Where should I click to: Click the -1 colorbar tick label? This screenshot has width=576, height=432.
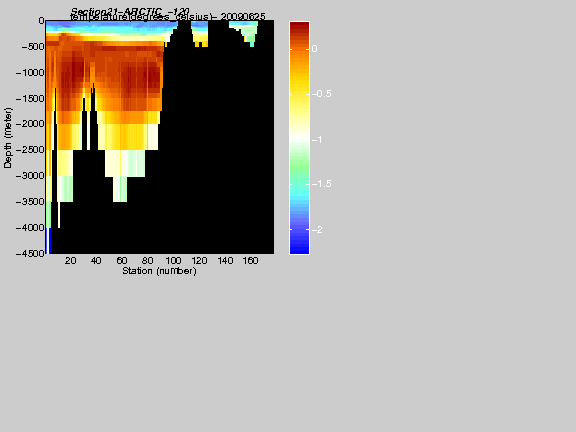coord(316,140)
